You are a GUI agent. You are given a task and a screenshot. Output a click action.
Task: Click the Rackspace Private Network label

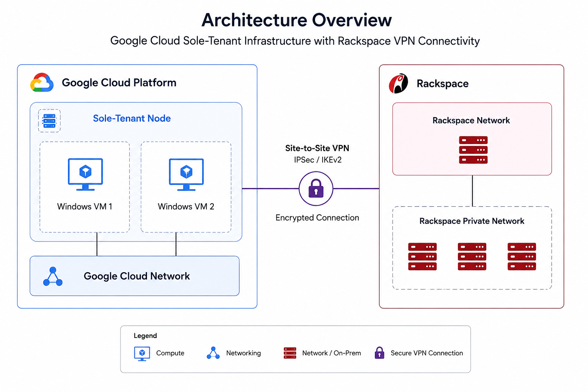pos(472,221)
